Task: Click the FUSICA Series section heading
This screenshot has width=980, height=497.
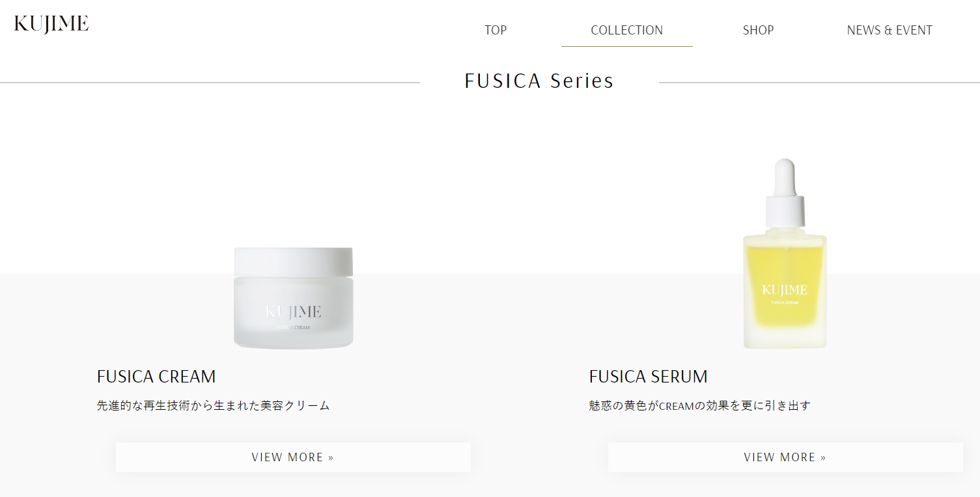Action: [x=539, y=81]
